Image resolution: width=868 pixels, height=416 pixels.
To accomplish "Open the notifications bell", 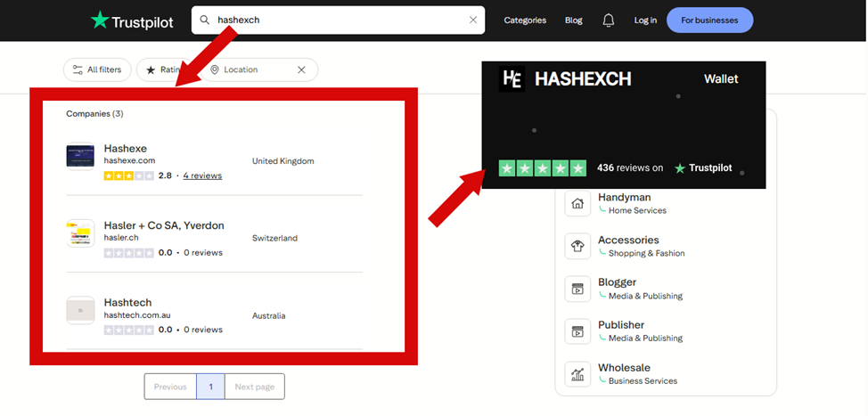I will pos(609,20).
